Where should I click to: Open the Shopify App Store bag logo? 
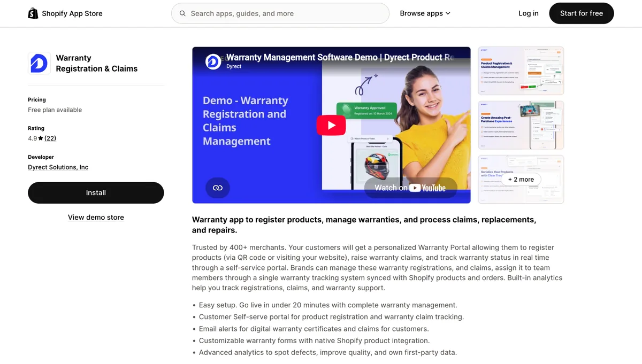click(33, 13)
